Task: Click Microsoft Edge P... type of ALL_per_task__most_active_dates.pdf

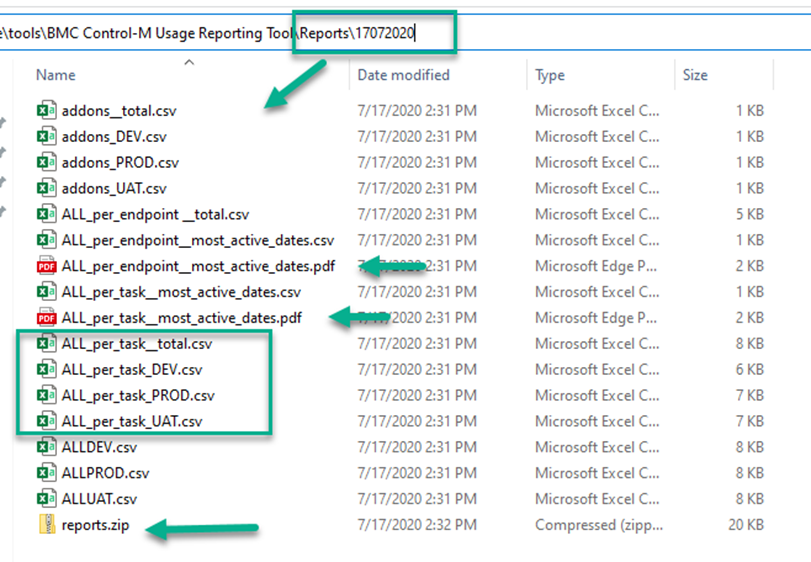Action: [596, 317]
